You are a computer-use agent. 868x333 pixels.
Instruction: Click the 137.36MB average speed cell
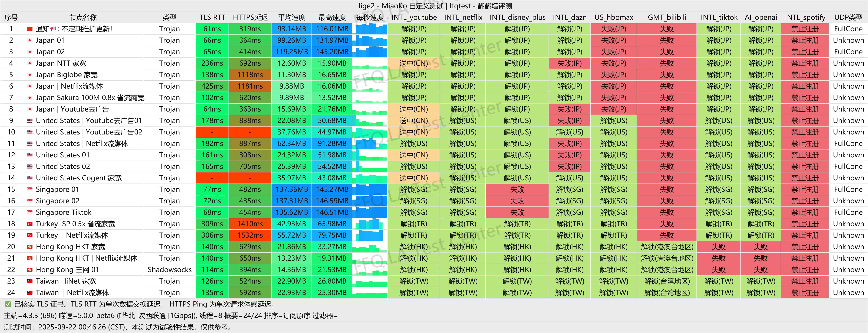click(292, 189)
